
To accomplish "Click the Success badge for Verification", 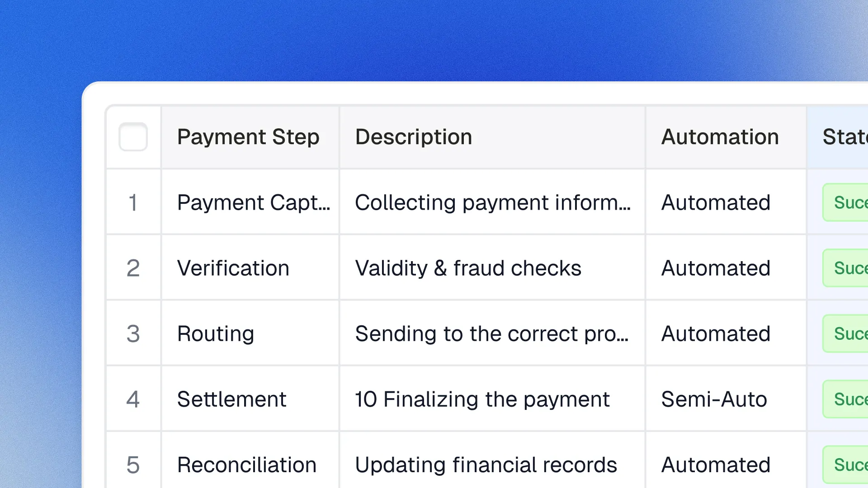I will (x=850, y=267).
